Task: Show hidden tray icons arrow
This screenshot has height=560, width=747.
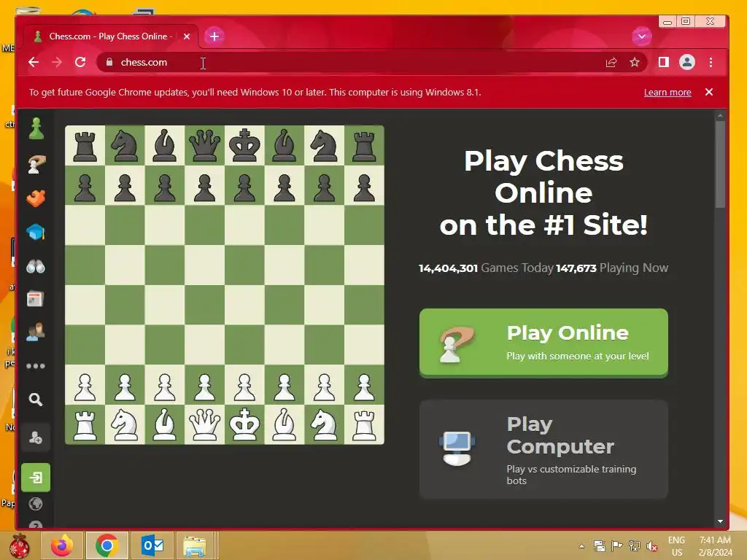Action: coord(581,546)
